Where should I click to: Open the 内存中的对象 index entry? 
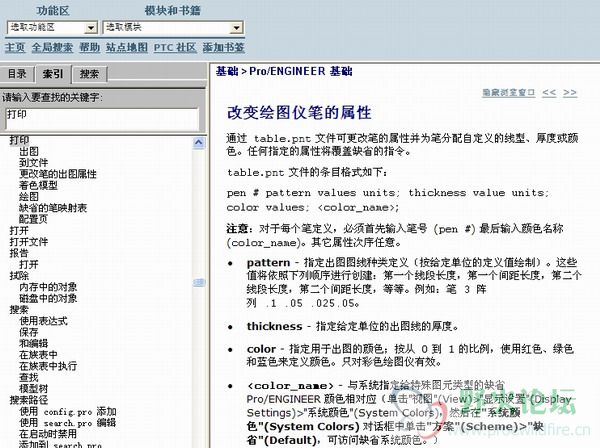pos(48,287)
